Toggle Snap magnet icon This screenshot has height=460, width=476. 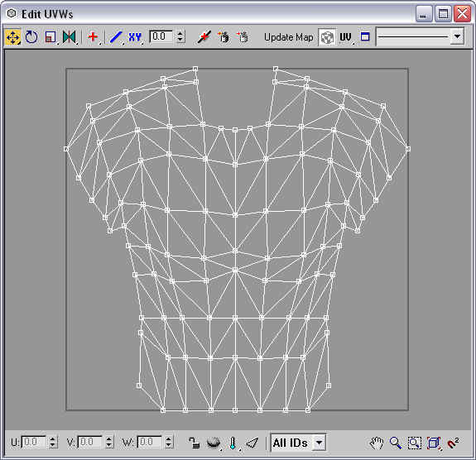click(x=453, y=443)
